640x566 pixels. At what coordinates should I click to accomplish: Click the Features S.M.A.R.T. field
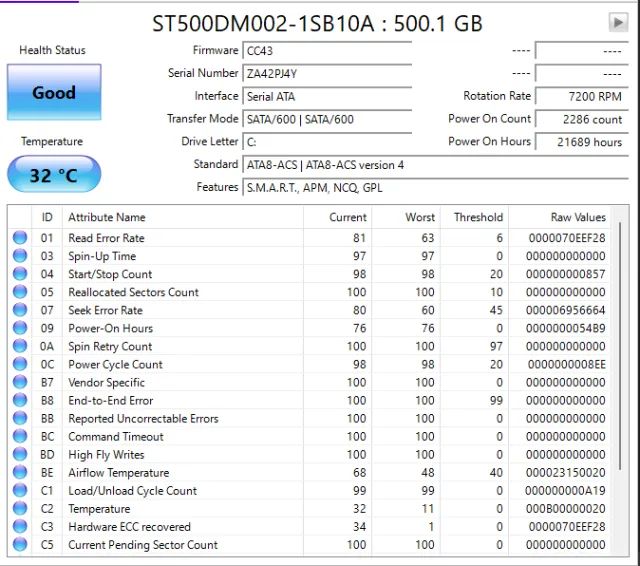pyautogui.click(x=435, y=188)
